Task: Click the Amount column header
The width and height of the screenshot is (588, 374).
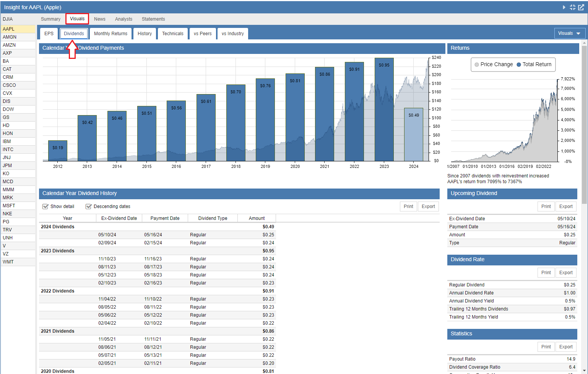Action: pyautogui.click(x=257, y=218)
